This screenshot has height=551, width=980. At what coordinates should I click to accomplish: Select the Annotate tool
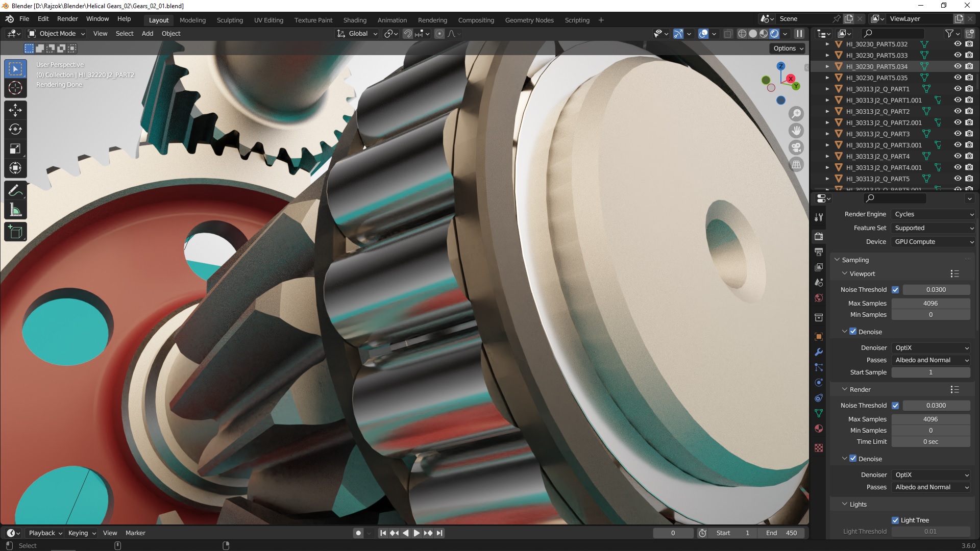(15, 190)
